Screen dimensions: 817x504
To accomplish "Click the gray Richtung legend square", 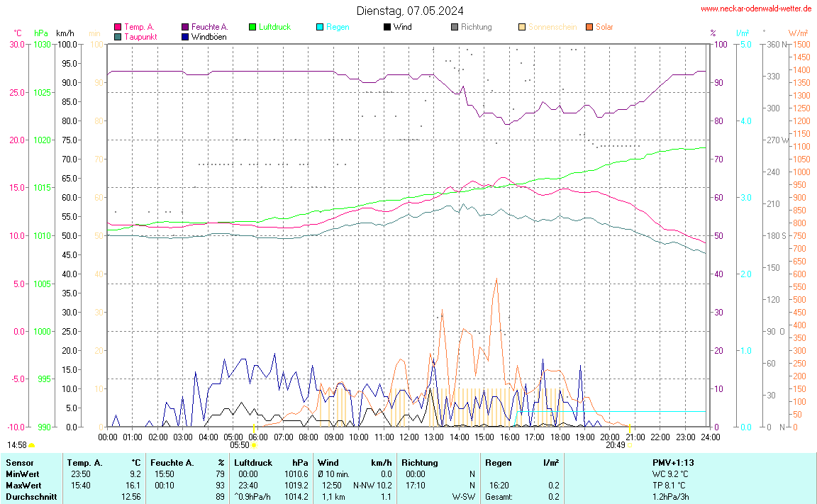I will coord(455,27).
